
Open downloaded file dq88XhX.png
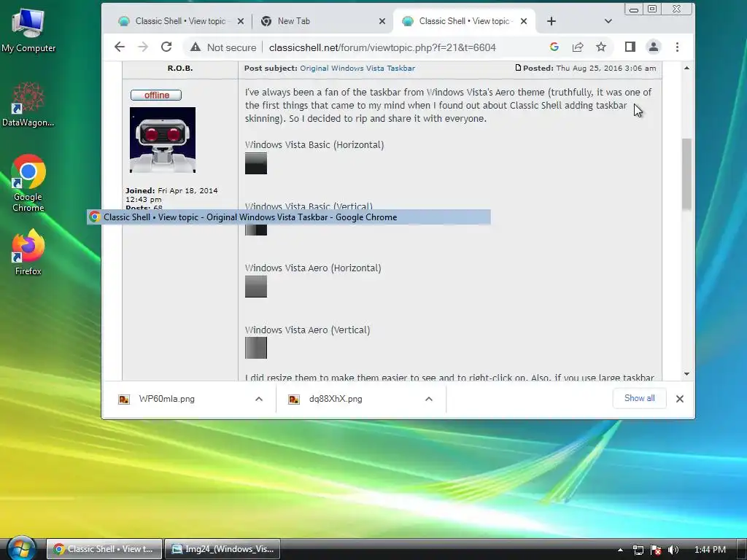tap(335, 399)
